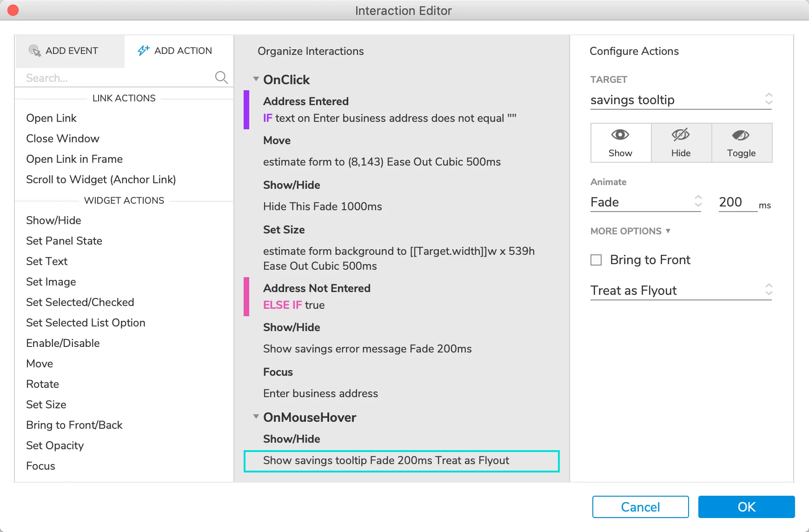809x532 pixels.
Task: Click the Show eye icon
Action: (620, 135)
